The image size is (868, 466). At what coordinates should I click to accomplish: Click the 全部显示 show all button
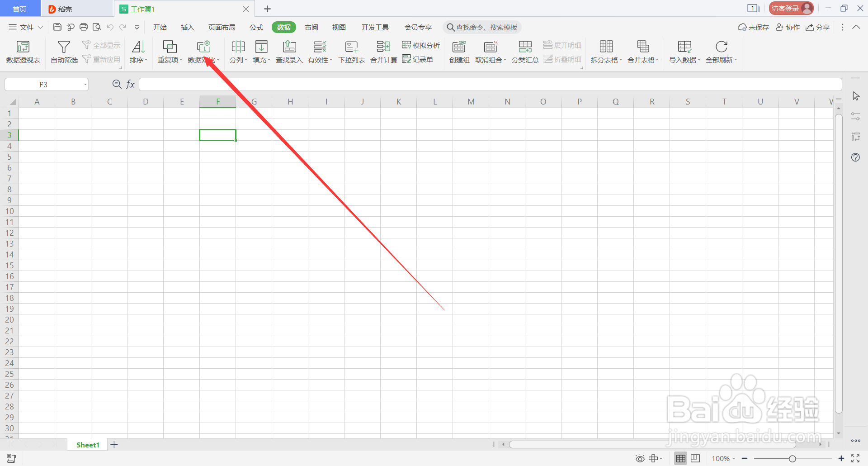click(x=101, y=45)
